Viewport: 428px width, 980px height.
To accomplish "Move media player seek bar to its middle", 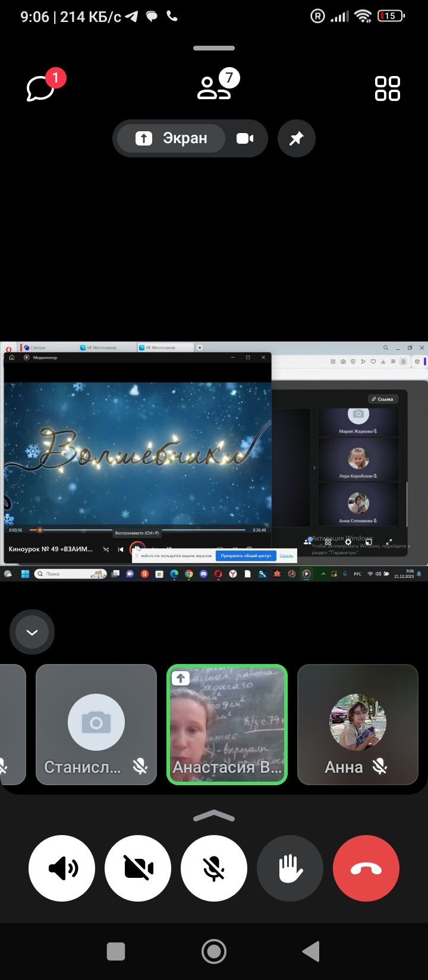I will pyautogui.click(x=138, y=530).
